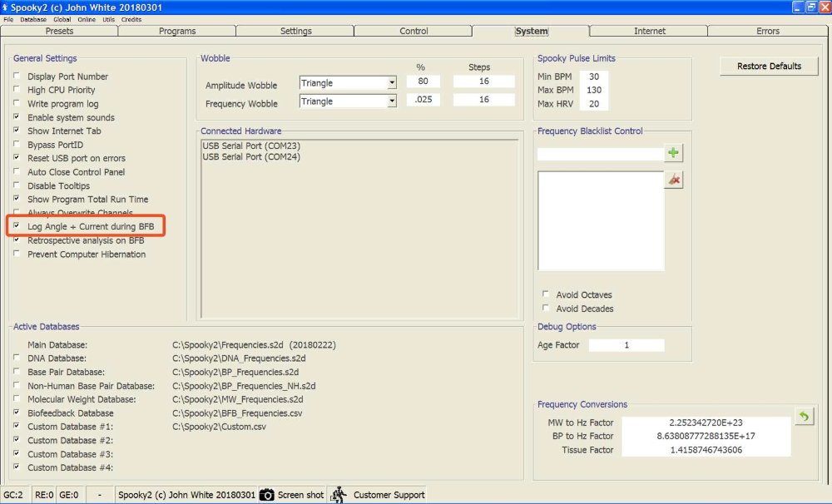Viewport: 832px width, 504px height.
Task: Check Avoid Octaves option
Action: 546,294
